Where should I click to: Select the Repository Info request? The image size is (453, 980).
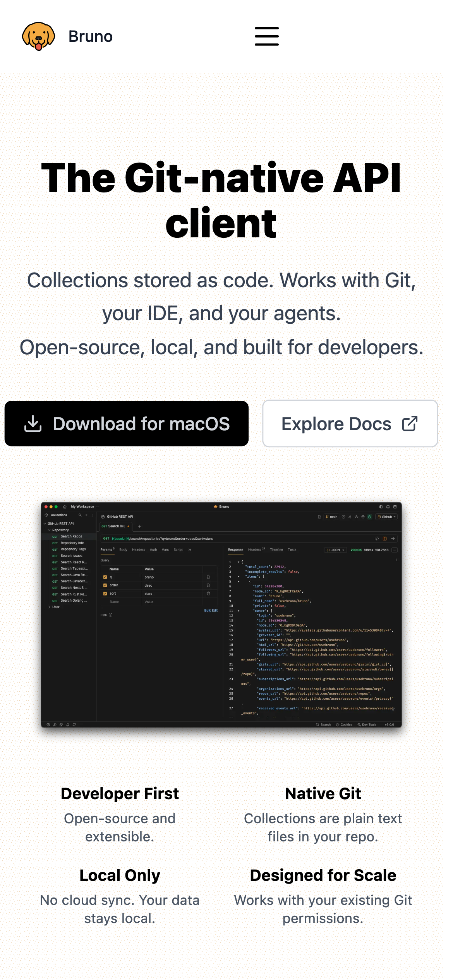(72, 543)
